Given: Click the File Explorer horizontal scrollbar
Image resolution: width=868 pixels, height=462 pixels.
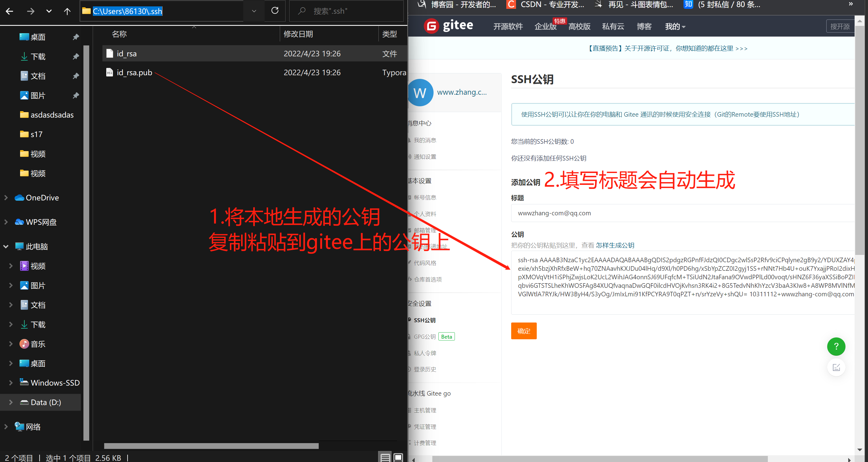Looking at the screenshot, I should click(211, 446).
